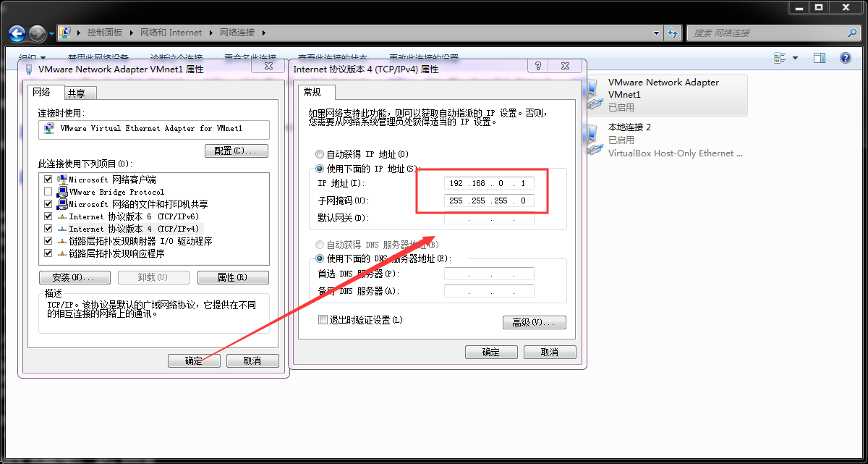Click the 链路层拓扑发现映射器 I/O 驱动程序 item icon
The image size is (868, 464).
(62, 241)
